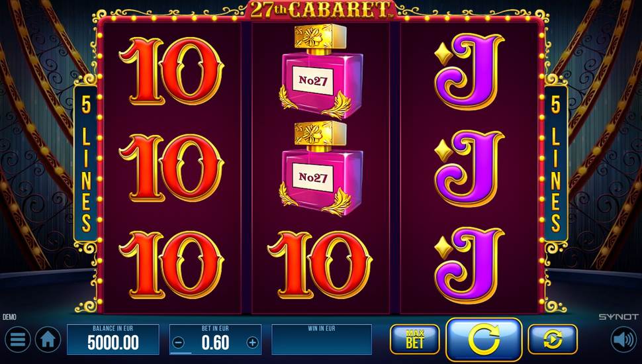Increase the bet with plus button
This screenshot has width=642, height=364.
coord(253,343)
